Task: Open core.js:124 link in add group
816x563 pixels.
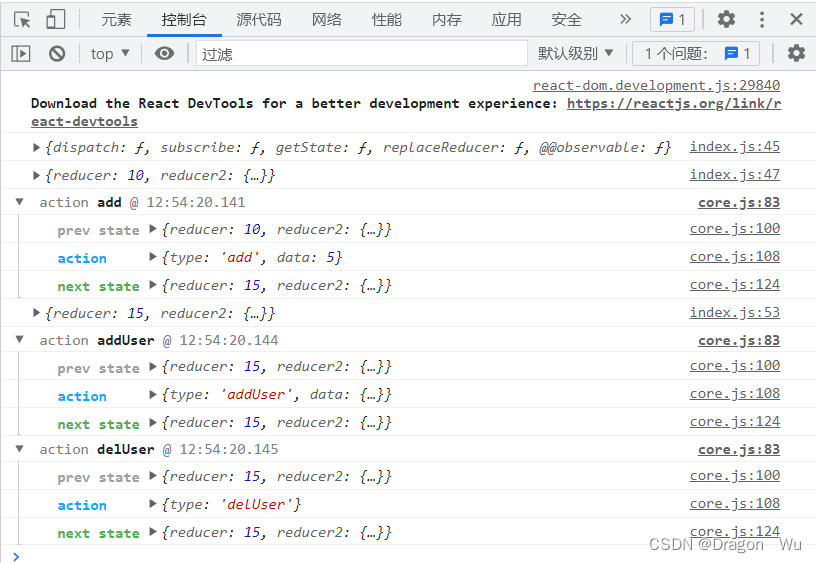Action: click(735, 285)
